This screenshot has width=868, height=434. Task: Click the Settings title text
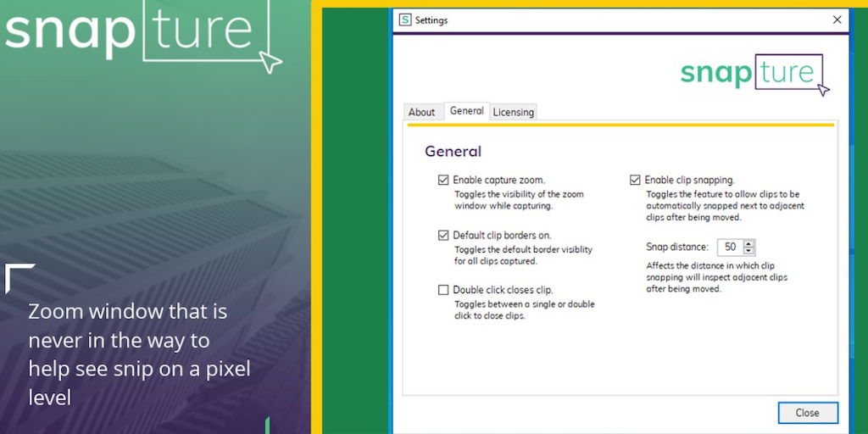tap(431, 20)
